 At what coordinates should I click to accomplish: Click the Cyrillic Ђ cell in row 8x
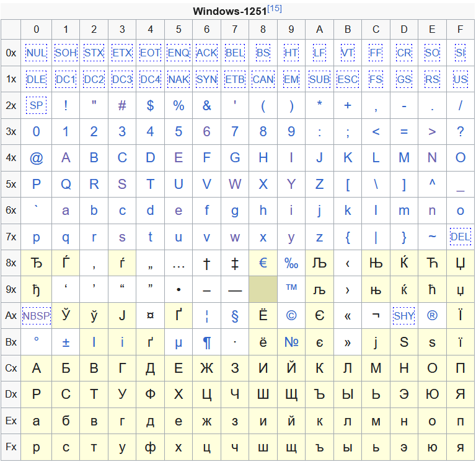(36, 263)
